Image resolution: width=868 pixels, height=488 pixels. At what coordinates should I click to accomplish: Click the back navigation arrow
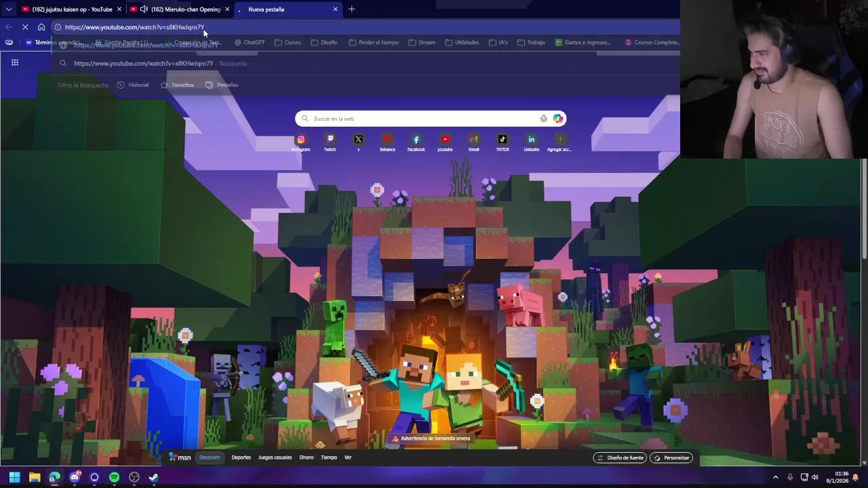click(x=9, y=27)
